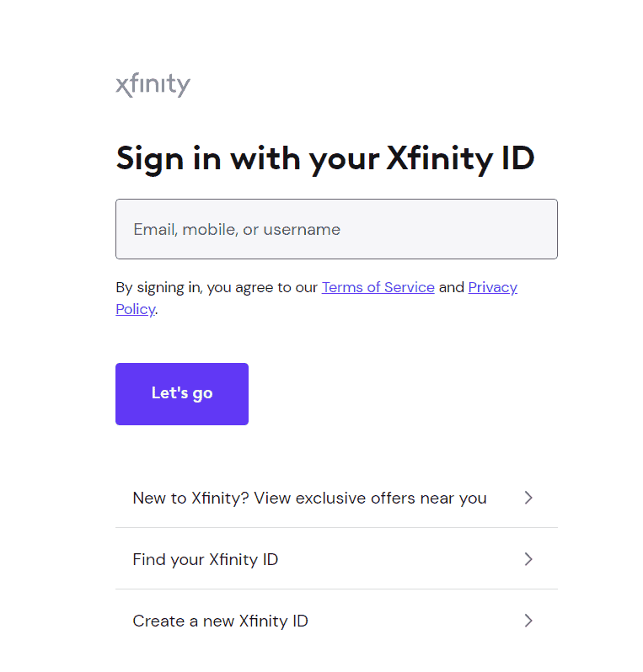Go to the Xfinity ID lookup row
The width and height of the screenshot is (643, 672).
pyautogui.click(x=336, y=559)
